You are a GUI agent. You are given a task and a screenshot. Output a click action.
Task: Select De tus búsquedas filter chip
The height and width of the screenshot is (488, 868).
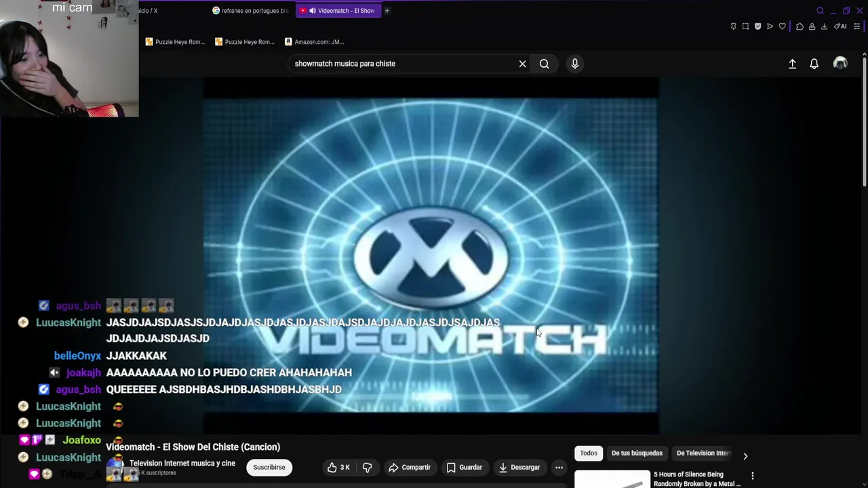pos(637,453)
